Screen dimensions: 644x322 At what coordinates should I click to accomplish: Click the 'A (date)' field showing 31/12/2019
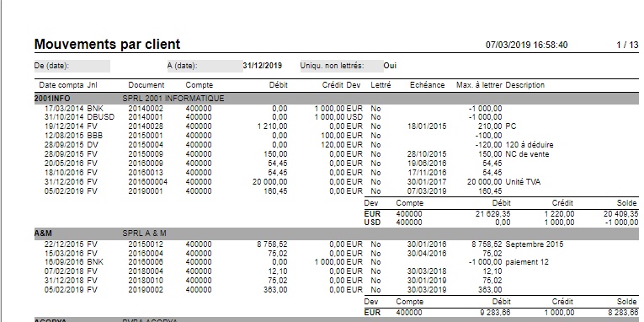point(263,66)
